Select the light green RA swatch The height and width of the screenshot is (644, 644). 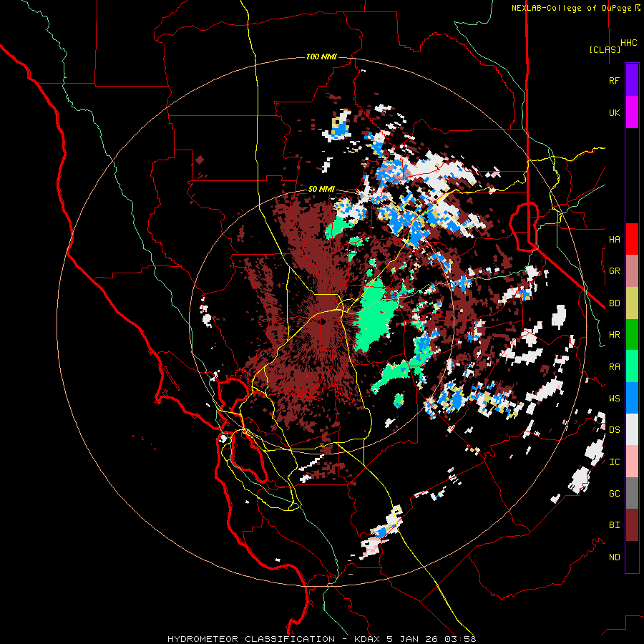632,366
